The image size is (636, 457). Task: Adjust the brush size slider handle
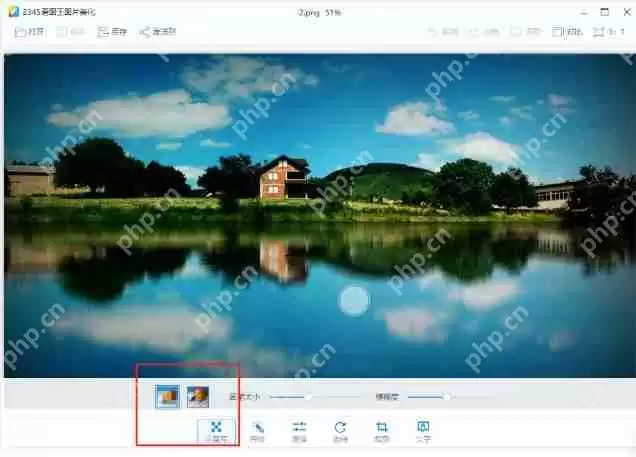[x=309, y=397]
